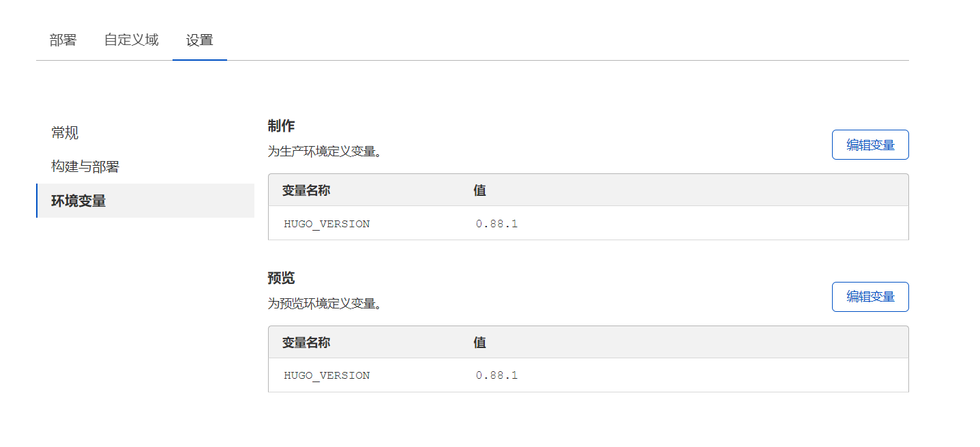Open the 自定义域 tab
The height and width of the screenshot is (447, 980).
point(131,40)
